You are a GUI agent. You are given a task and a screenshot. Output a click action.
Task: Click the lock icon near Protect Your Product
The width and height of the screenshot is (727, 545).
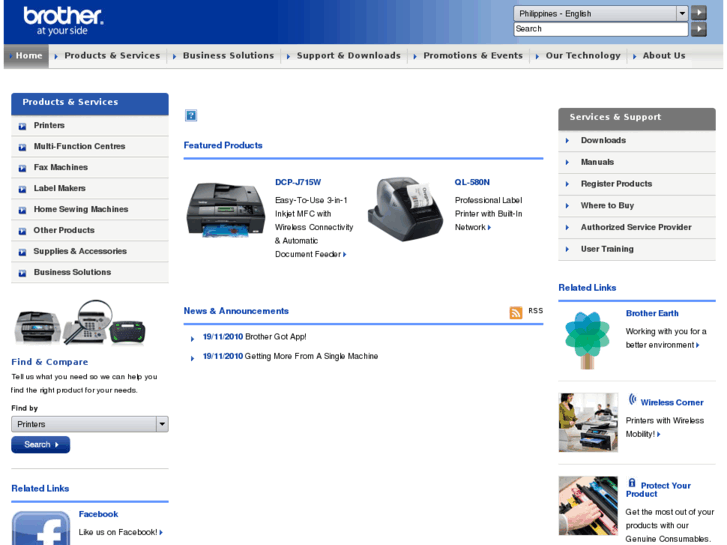(631, 483)
